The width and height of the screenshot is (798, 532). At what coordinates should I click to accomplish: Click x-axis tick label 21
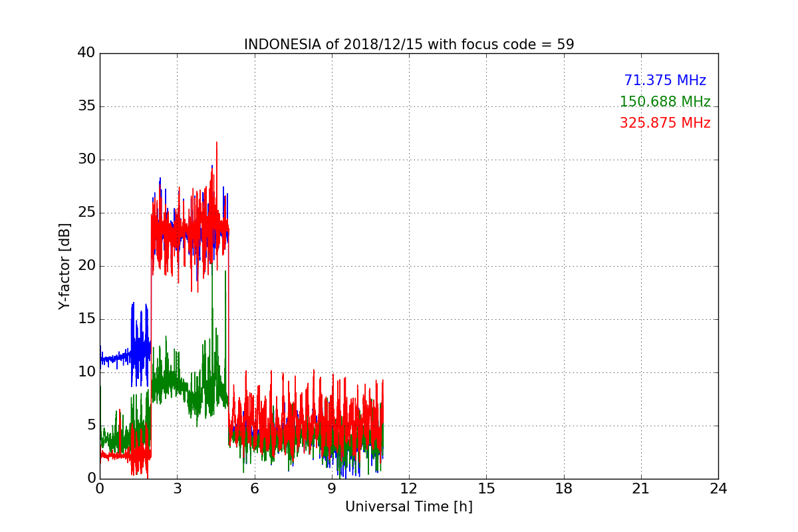641,489
